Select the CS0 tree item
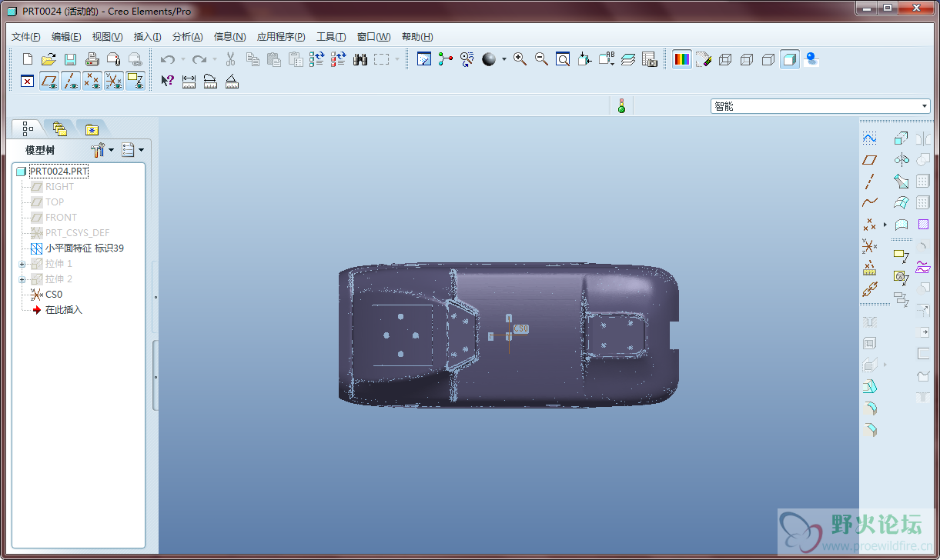 (x=54, y=295)
